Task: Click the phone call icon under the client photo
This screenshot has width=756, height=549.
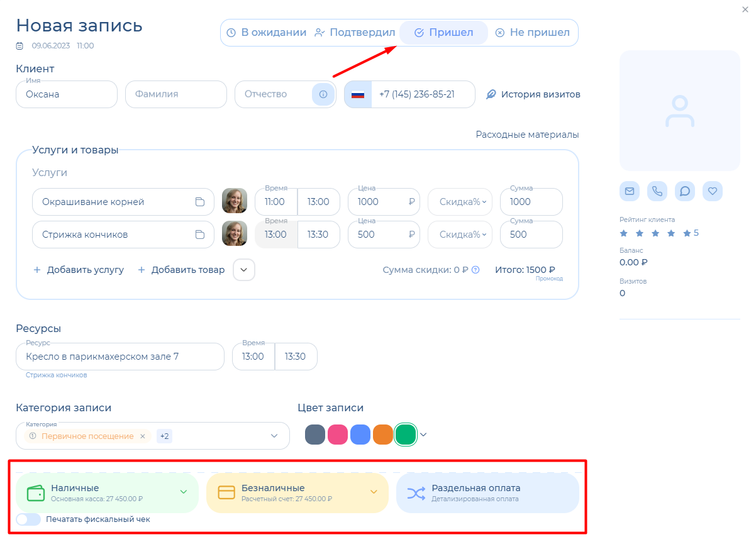Action: point(657,191)
